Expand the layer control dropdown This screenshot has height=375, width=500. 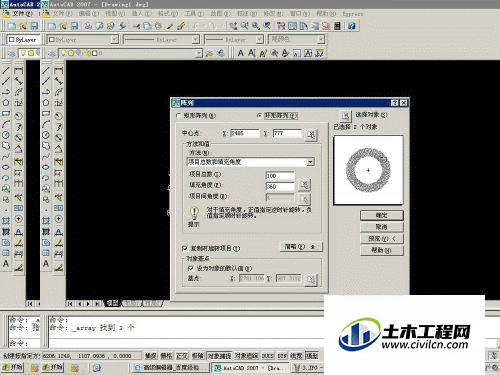pos(130,53)
